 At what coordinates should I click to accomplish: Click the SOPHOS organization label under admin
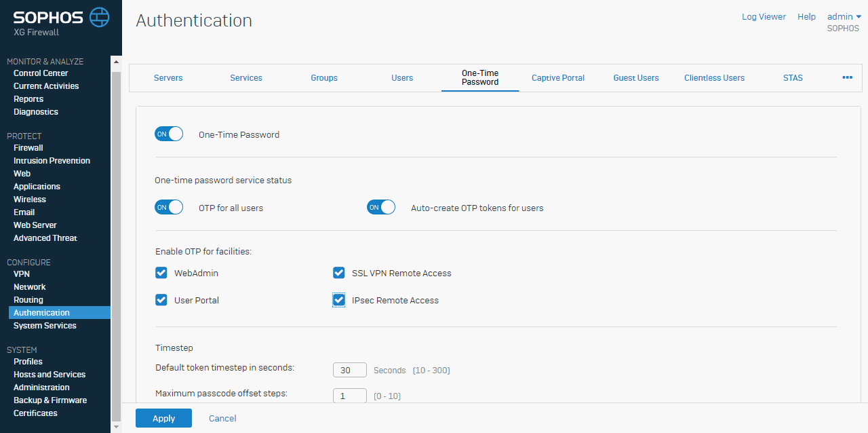[843, 29]
